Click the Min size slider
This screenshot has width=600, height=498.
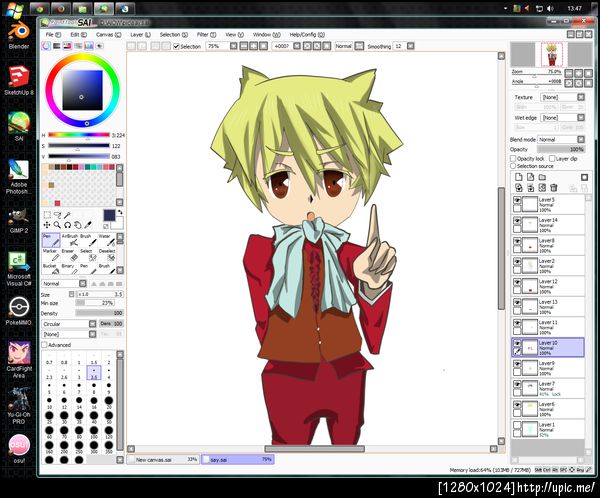pos(95,303)
